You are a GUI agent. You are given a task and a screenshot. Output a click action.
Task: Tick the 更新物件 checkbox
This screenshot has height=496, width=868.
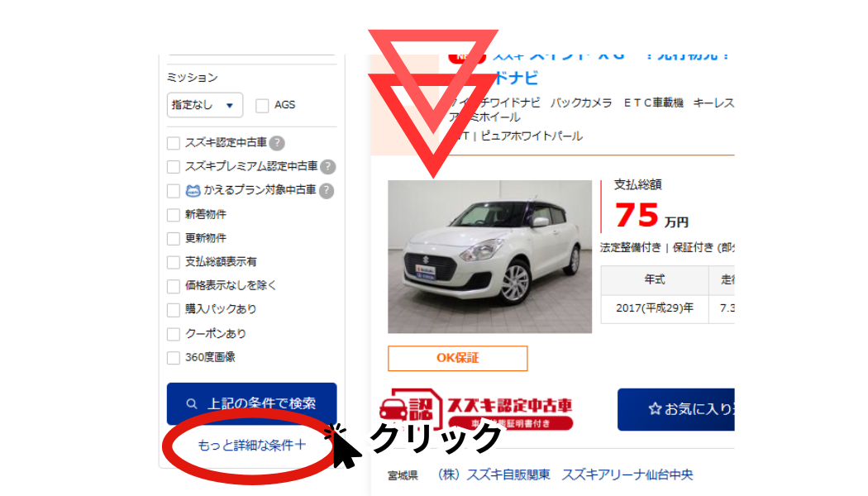(x=174, y=239)
